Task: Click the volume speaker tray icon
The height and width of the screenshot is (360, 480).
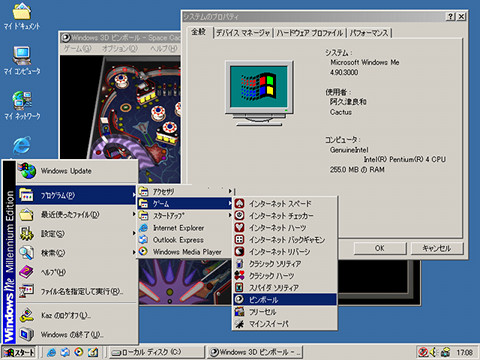Action: click(x=434, y=352)
